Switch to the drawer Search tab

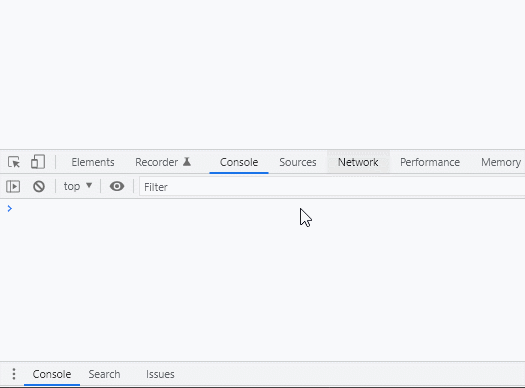[104, 374]
